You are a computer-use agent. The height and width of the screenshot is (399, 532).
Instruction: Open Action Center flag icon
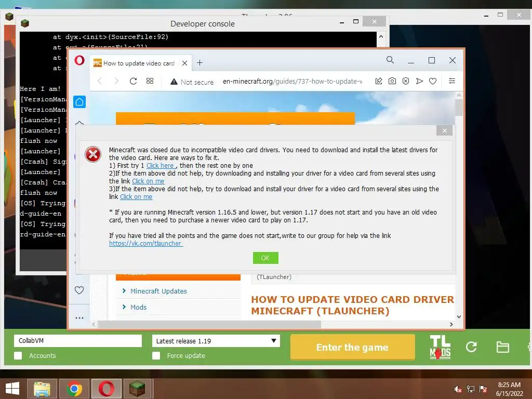click(x=483, y=389)
